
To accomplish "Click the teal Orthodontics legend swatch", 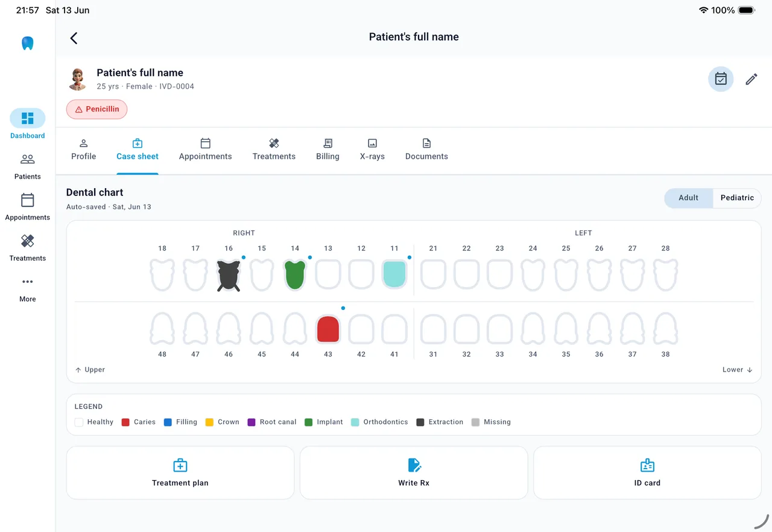I will [x=355, y=422].
